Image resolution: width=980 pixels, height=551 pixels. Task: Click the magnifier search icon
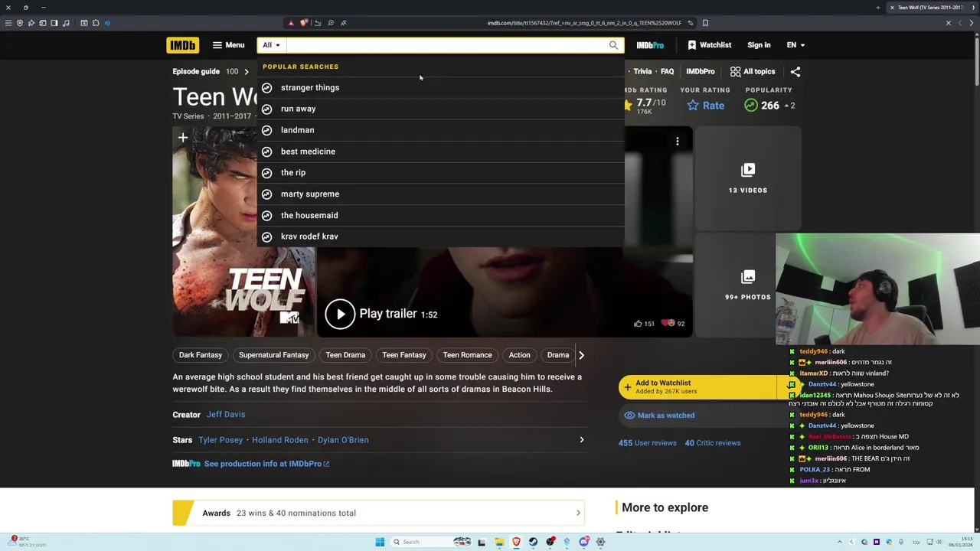613,45
